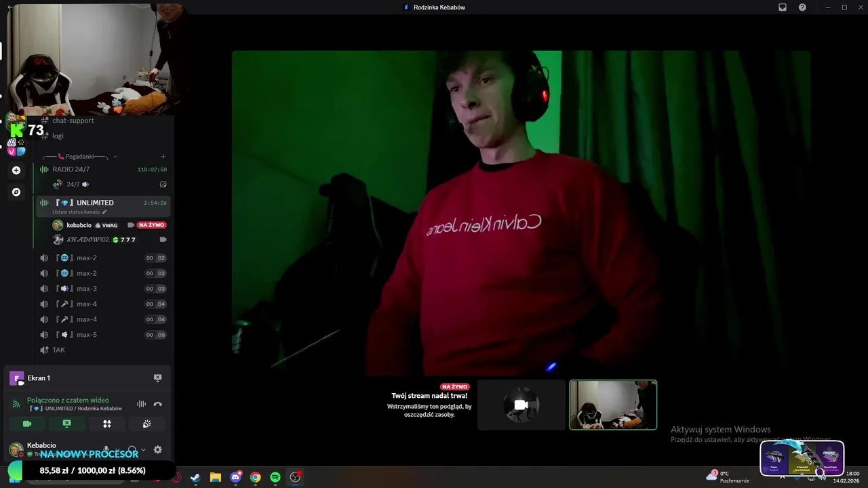This screenshot has width=868, height=488.
Task: Click the 00 05 user limit badge
Action: pos(155,335)
